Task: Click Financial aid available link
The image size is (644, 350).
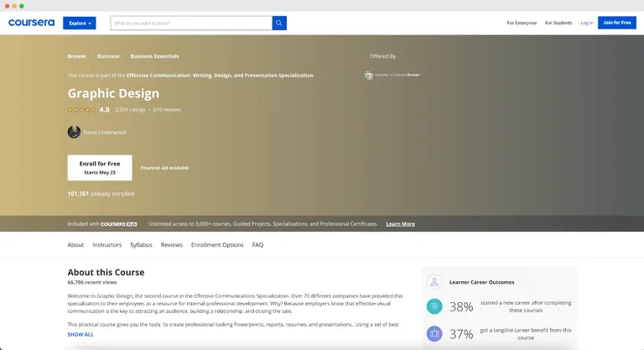Action: click(164, 168)
